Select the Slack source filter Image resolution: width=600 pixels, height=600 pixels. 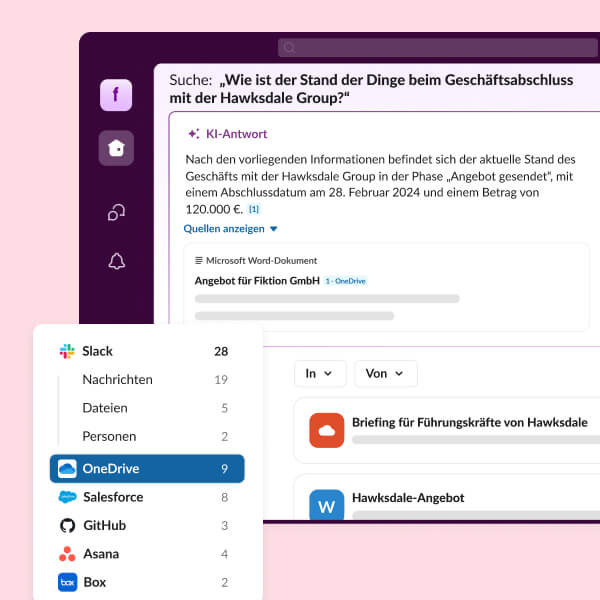click(147, 351)
